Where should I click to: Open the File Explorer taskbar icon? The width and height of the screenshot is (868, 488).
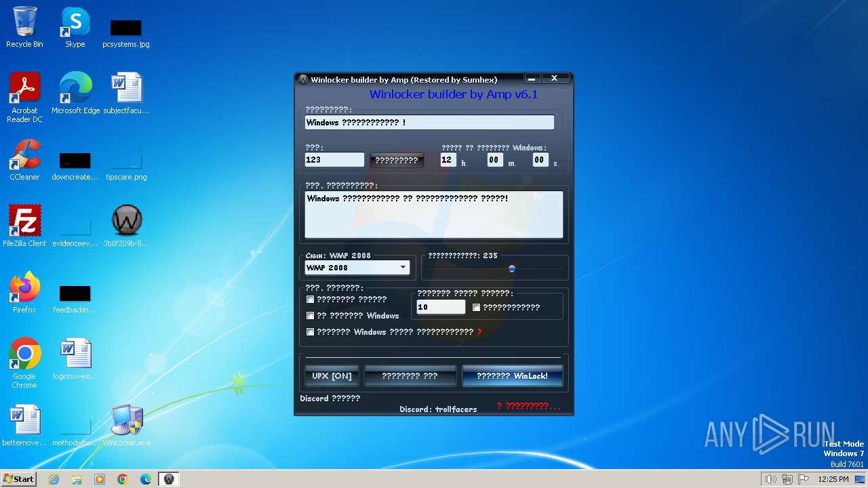pos(77,479)
